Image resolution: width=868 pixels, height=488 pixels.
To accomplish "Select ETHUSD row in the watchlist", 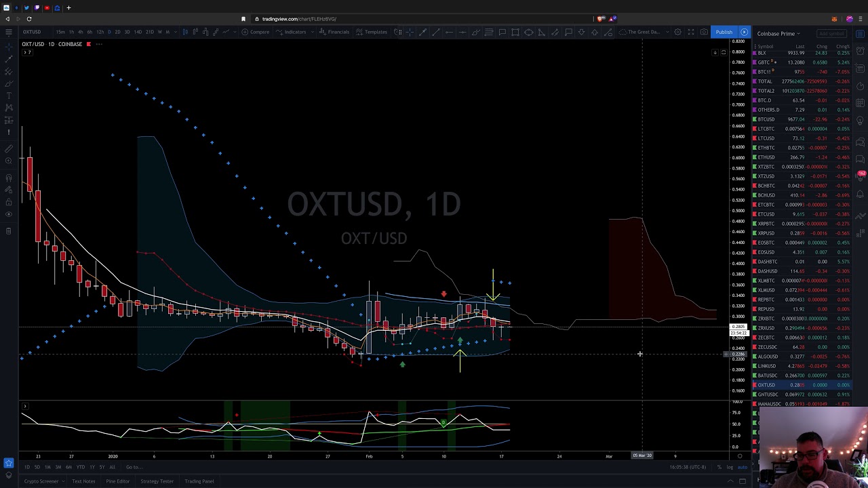I will pos(801,157).
